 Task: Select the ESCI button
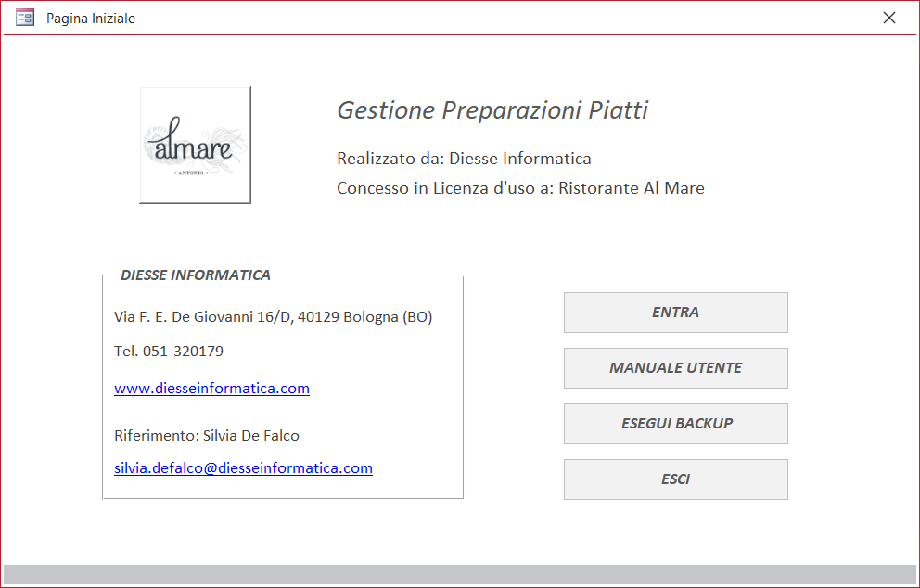point(676,479)
